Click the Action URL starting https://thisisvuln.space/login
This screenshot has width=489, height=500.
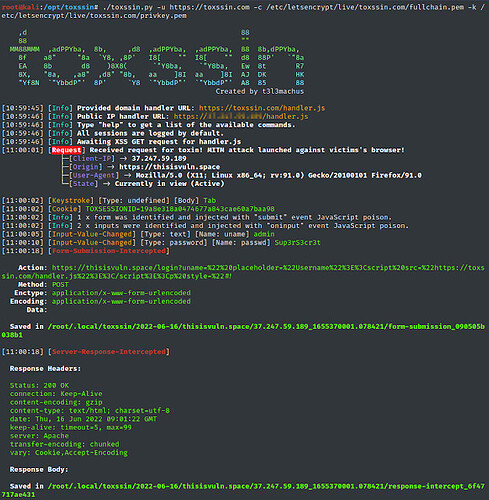(243, 272)
